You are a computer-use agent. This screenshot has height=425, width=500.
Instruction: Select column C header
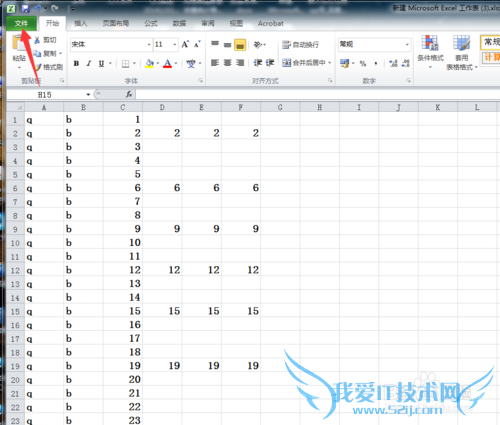[x=123, y=107]
